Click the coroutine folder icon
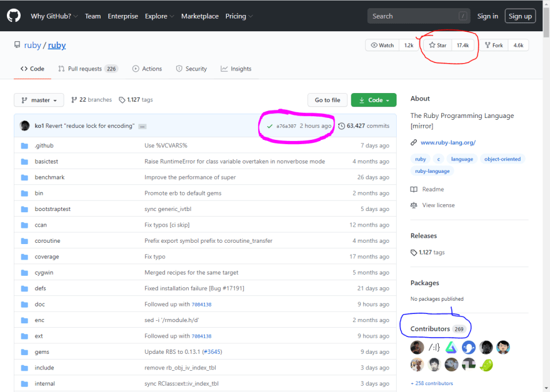Viewport: 550px width, 392px height. (x=24, y=241)
